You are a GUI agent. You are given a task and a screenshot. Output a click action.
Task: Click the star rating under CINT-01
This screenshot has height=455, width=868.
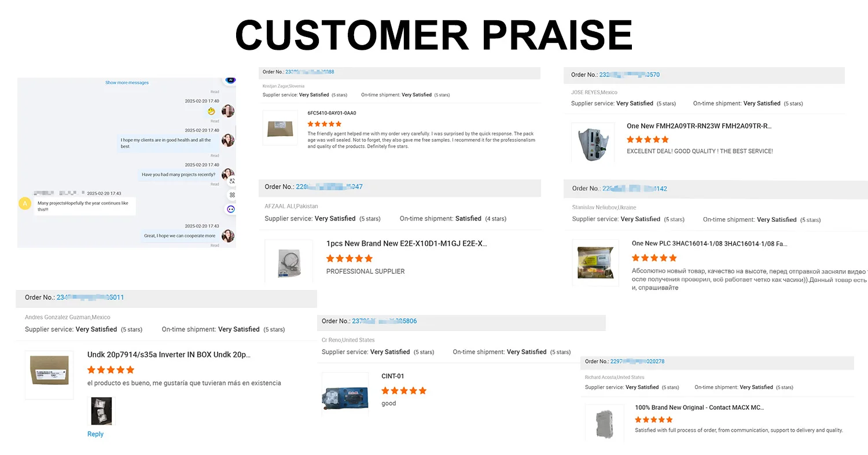404,391
